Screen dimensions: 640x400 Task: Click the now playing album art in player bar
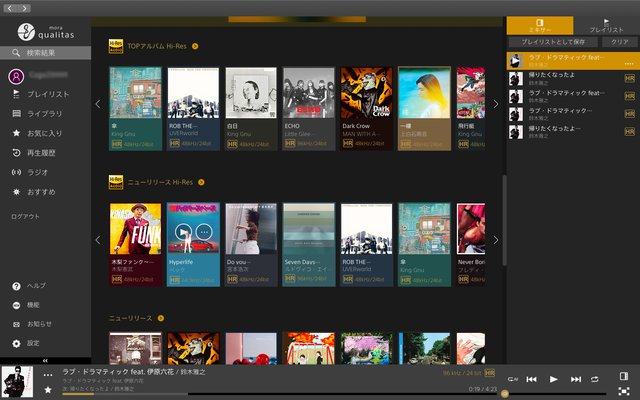[x=17, y=382]
